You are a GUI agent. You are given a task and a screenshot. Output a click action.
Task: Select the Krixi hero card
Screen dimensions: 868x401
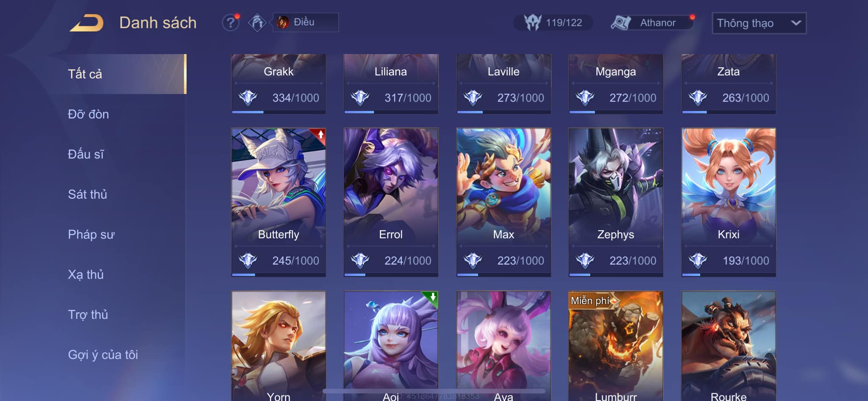pos(729,202)
